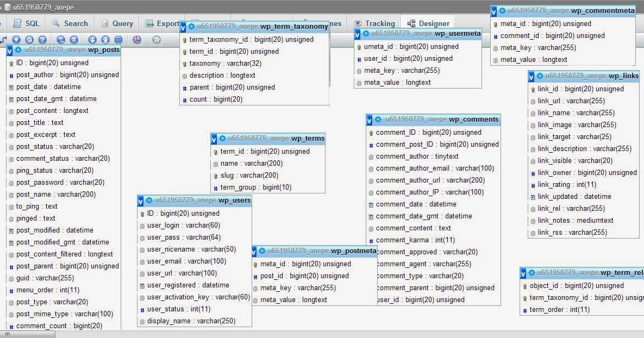Click the PDF schema export icon
644x338 pixels.
136,39
